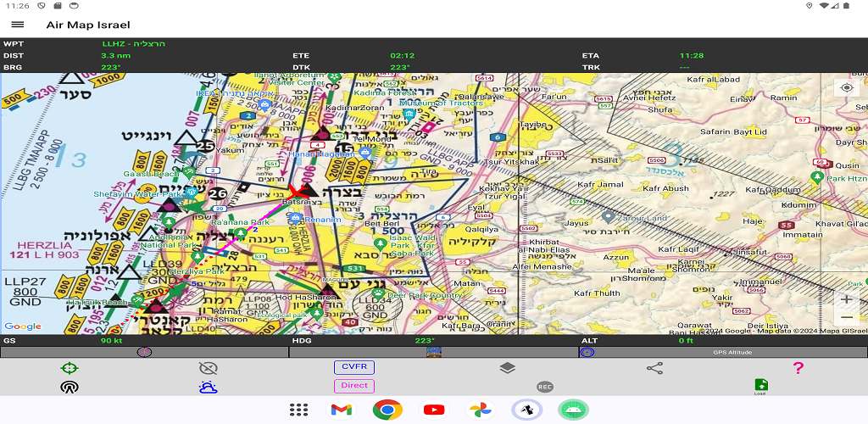Tap the ETA value 11:28
The width and height of the screenshot is (868, 424).
tap(692, 55)
